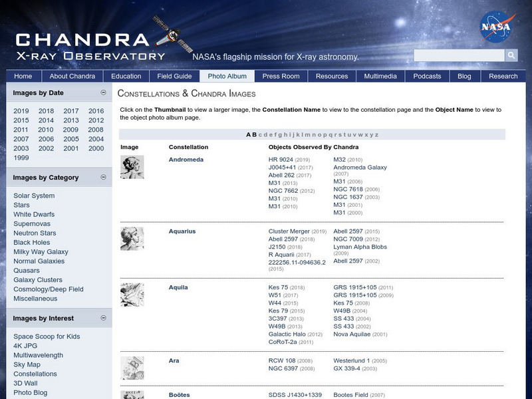Image resolution: width=532 pixels, height=399 pixels.
Task: Open the White Dwarfs category
Action: point(34,214)
